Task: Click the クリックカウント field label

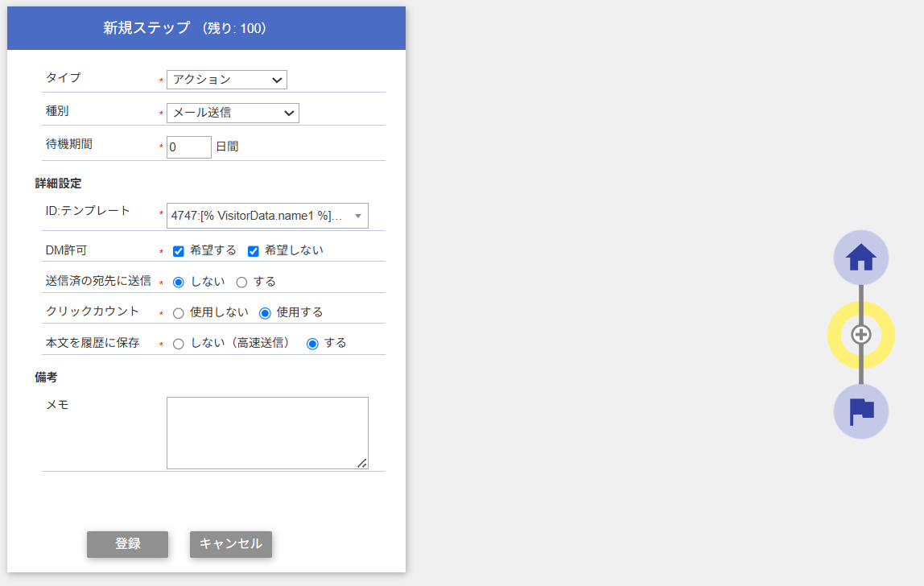Action: click(93, 312)
